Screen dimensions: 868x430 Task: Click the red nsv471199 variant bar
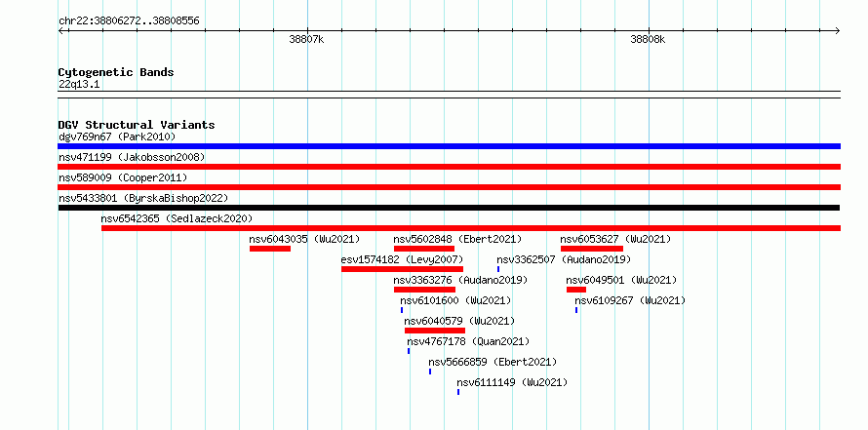click(x=449, y=167)
